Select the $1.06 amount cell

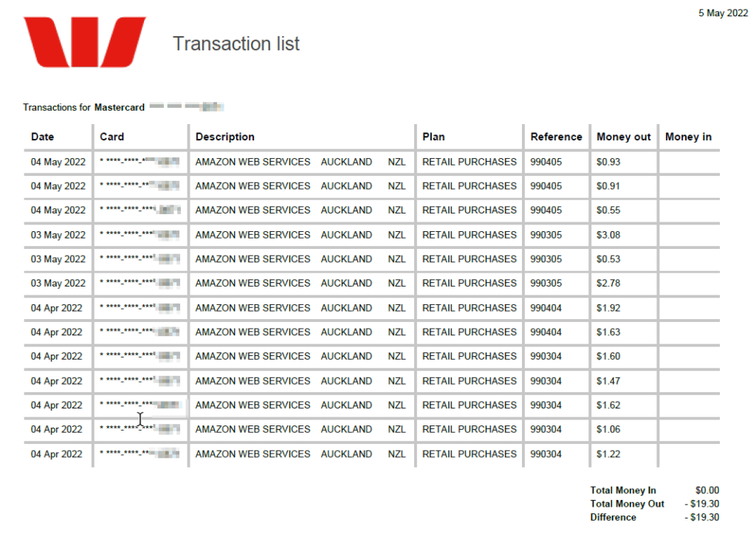point(608,429)
